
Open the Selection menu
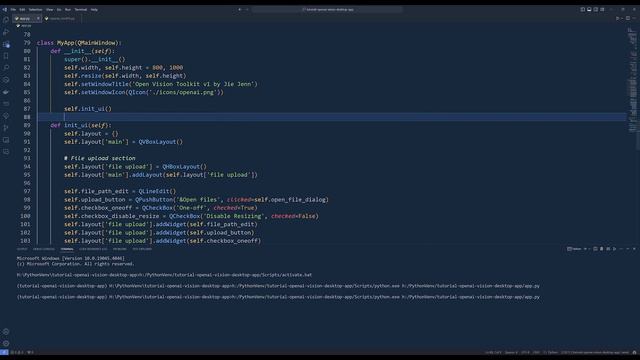35,9
